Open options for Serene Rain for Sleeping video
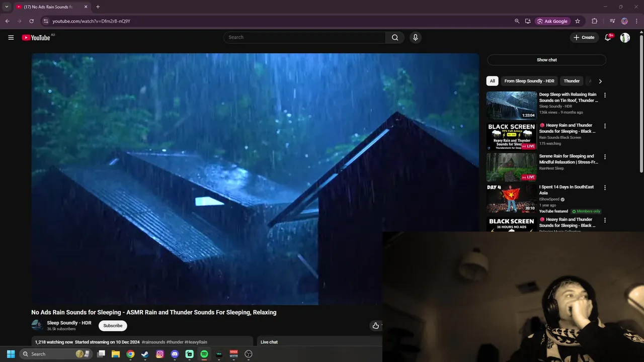 point(605,157)
